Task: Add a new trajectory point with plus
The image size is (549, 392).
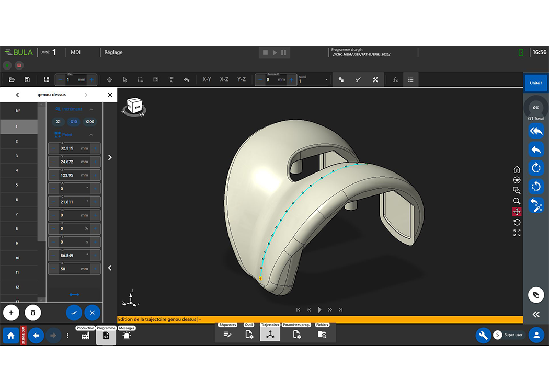Action: (x=11, y=313)
